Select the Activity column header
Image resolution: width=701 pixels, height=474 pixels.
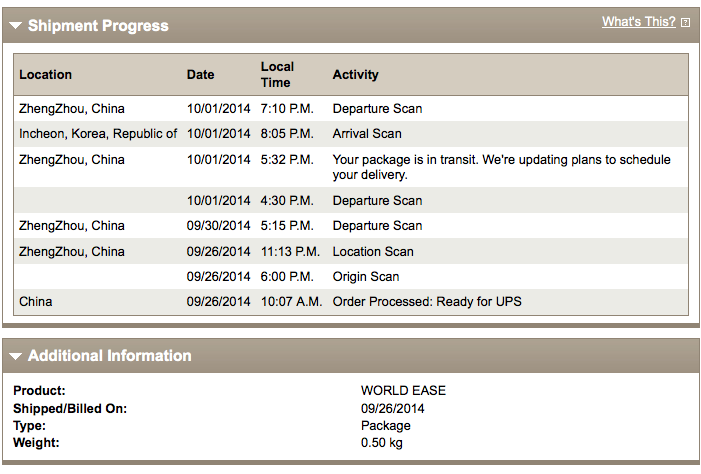[355, 74]
